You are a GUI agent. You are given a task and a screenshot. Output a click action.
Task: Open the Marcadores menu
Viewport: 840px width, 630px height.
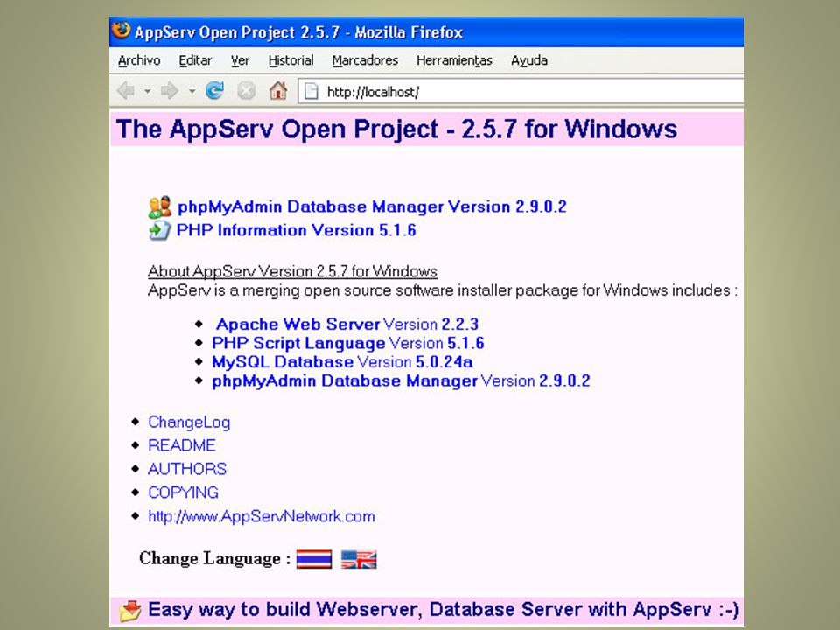click(365, 60)
